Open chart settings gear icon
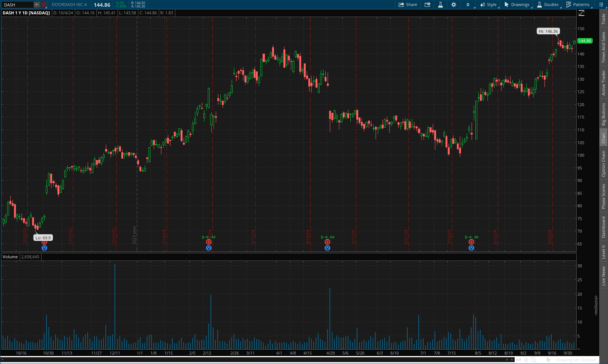Image resolution: width=608 pixels, height=364 pixels. [453, 5]
